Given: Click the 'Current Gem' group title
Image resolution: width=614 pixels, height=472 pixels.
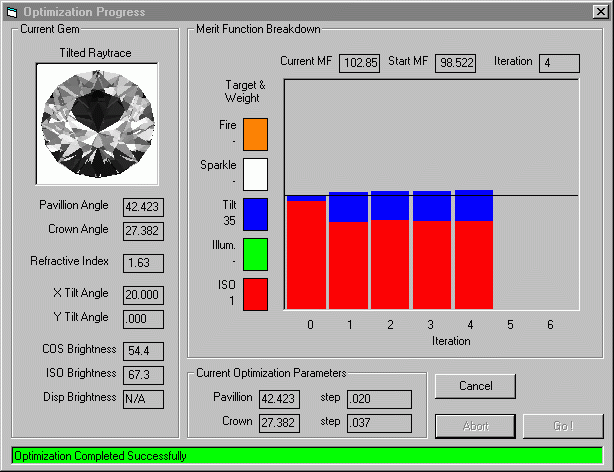Looking at the screenshot, I should point(49,29).
